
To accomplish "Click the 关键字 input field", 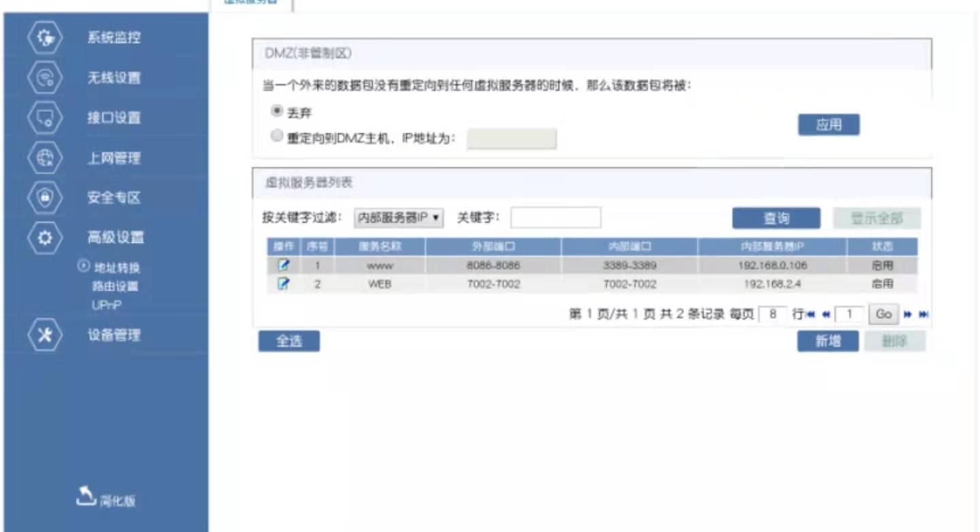I will tap(556, 218).
